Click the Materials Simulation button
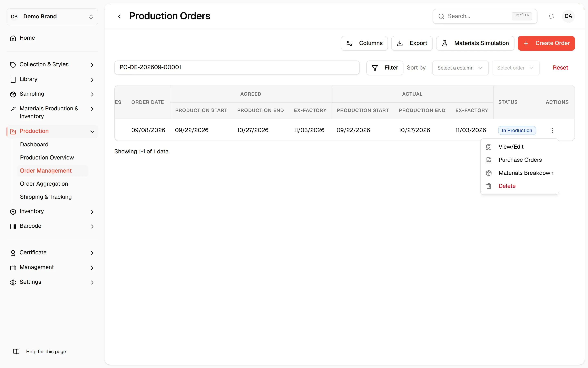The width and height of the screenshot is (588, 368). (475, 43)
